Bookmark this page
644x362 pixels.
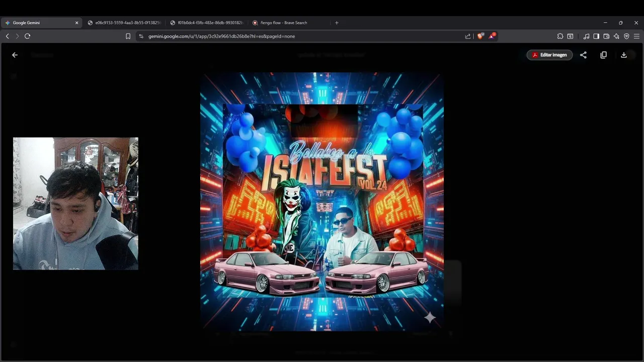coord(128,36)
